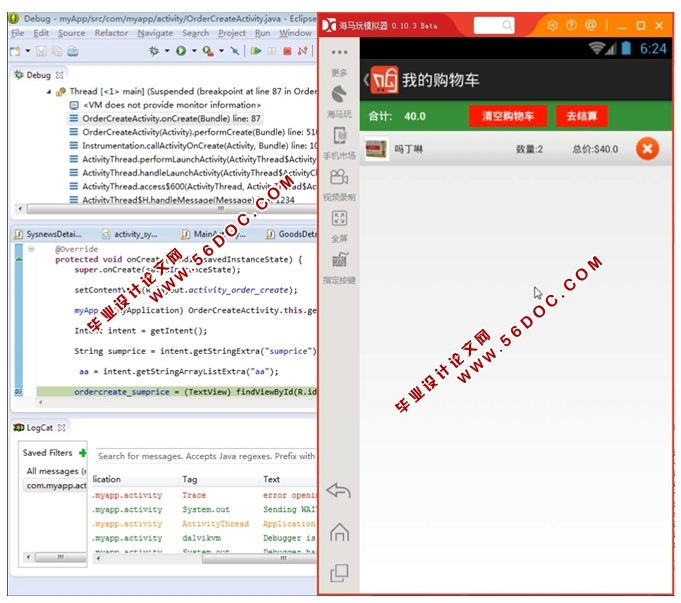
Task: Click the Print toolbar icon
Action: click(x=73, y=51)
